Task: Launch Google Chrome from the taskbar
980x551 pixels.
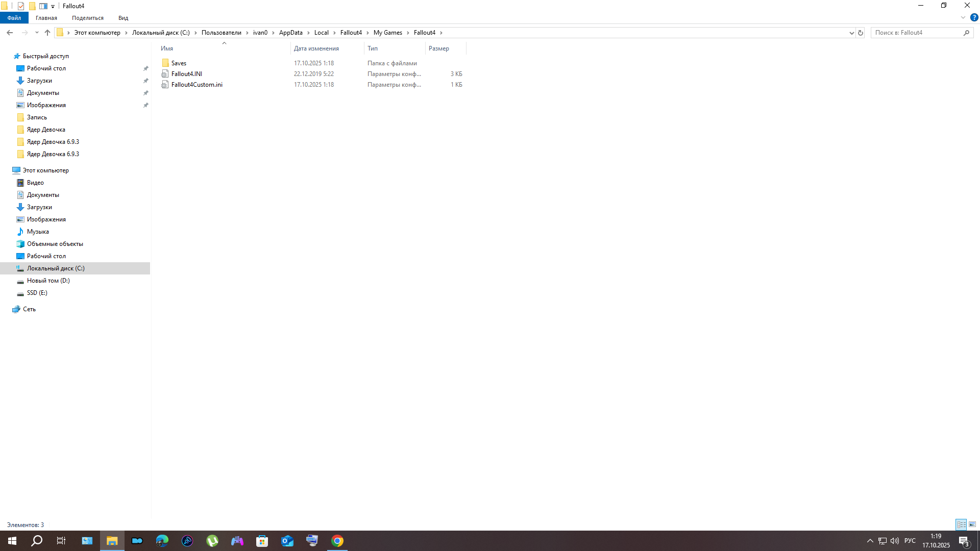Action: (337, 541)
